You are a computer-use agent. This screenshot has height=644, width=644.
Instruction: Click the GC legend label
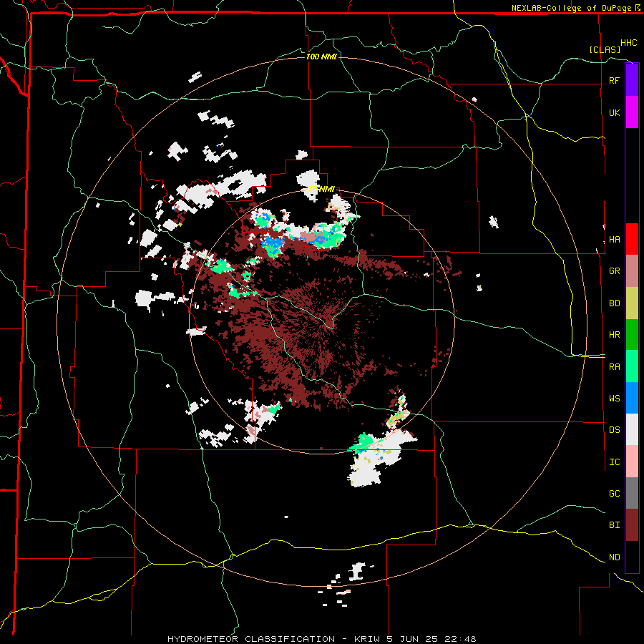[x=614, y=494]
